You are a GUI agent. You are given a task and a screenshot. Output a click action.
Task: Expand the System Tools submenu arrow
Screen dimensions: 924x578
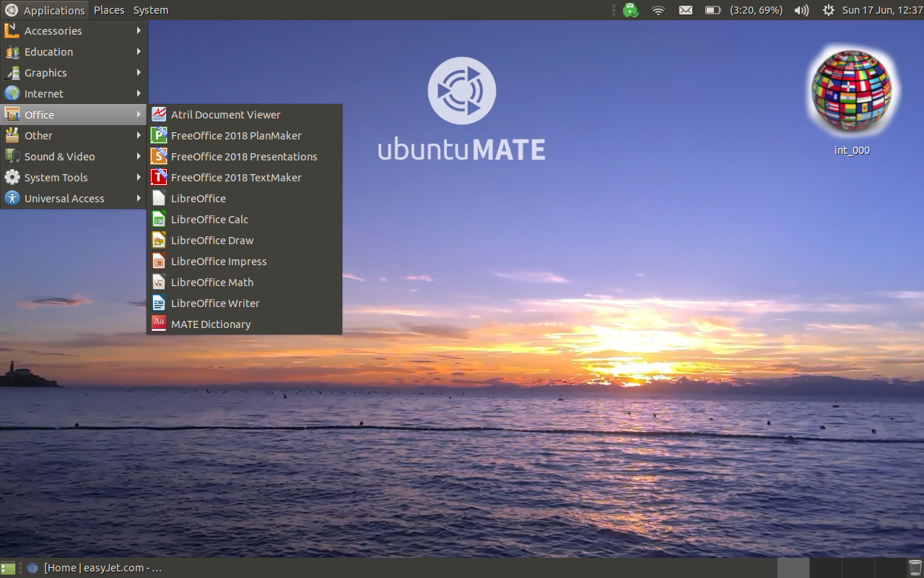(x=139, y=178)
